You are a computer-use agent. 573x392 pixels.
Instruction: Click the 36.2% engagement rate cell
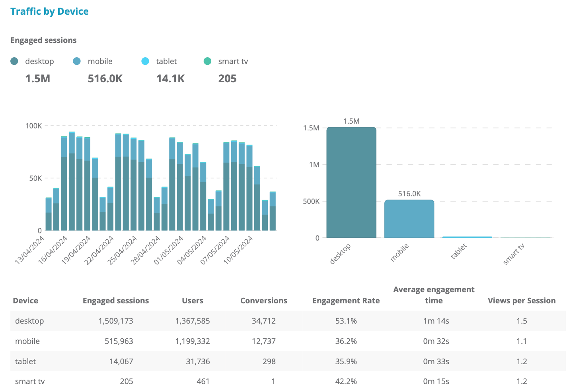pos(346,341)
